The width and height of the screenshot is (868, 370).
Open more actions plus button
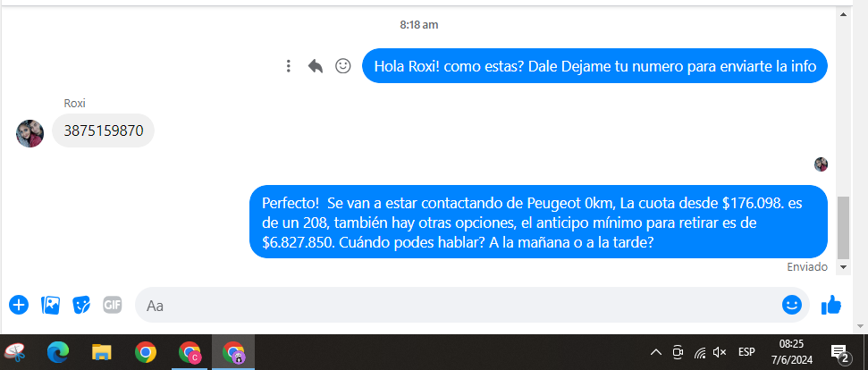(18, 305)
